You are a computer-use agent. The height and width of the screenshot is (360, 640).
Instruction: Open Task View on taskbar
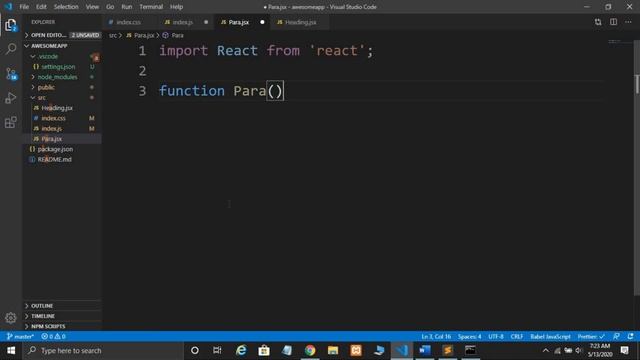(x=217, y=350)
